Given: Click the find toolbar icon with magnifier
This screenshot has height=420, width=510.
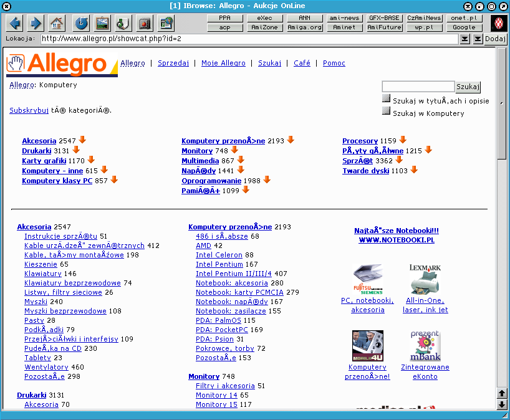Looking at the screenshot, I should (123, 23).
